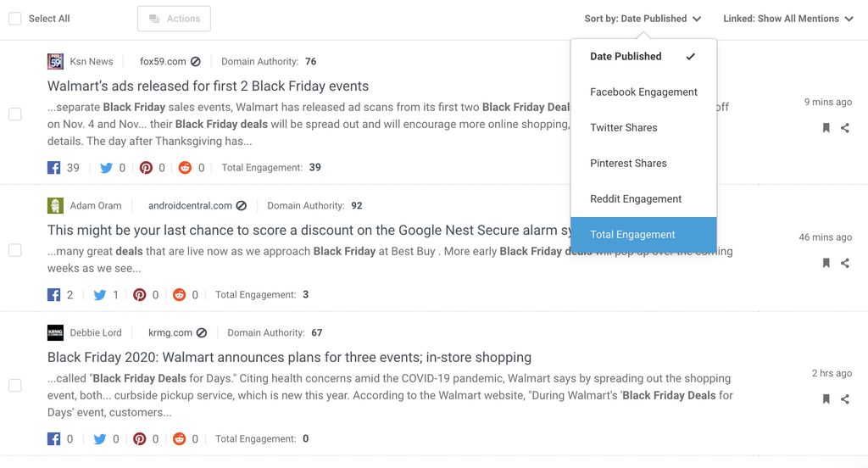
Task: Open headline Walmart's ads released for first 2 Black Friday events
Action: pyautogui.click(x=208, y=86)
